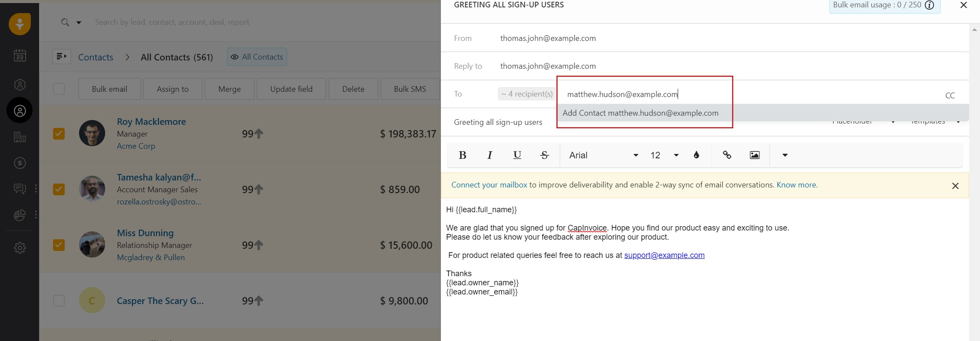Open reports pie chart icon in sidebar
Screen dimensions: 980x341
[20, 215]
